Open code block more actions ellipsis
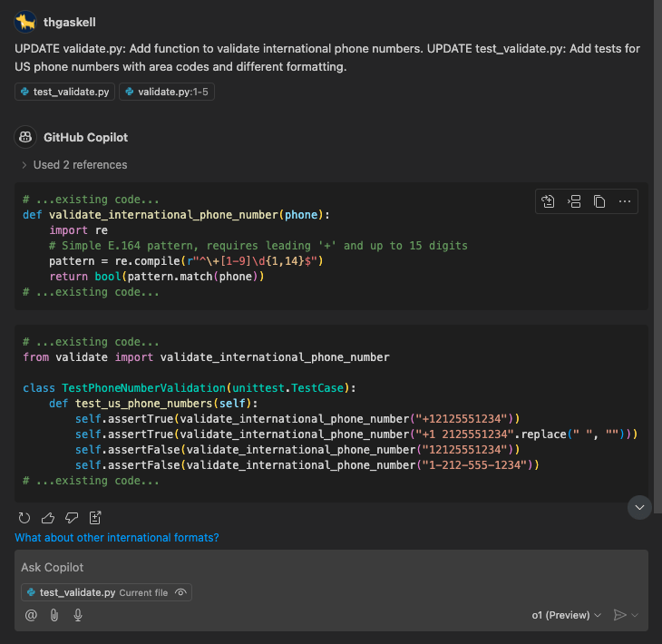 625,201
